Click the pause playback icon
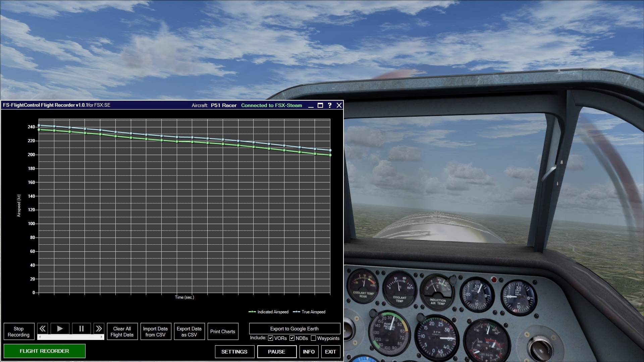The width and height of the screenshot is (644, 362). point(81,328)
